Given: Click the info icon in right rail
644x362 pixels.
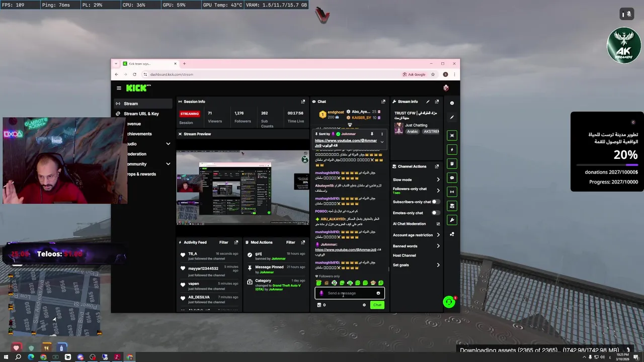Looking at the screenshot, I should pos(452,103).
